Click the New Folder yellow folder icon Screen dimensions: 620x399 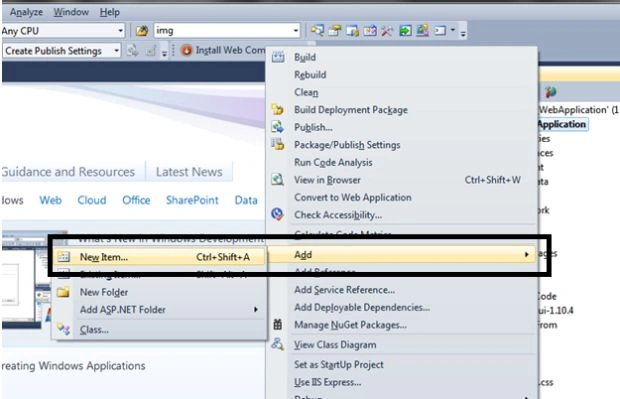click(x=63, y=292)
